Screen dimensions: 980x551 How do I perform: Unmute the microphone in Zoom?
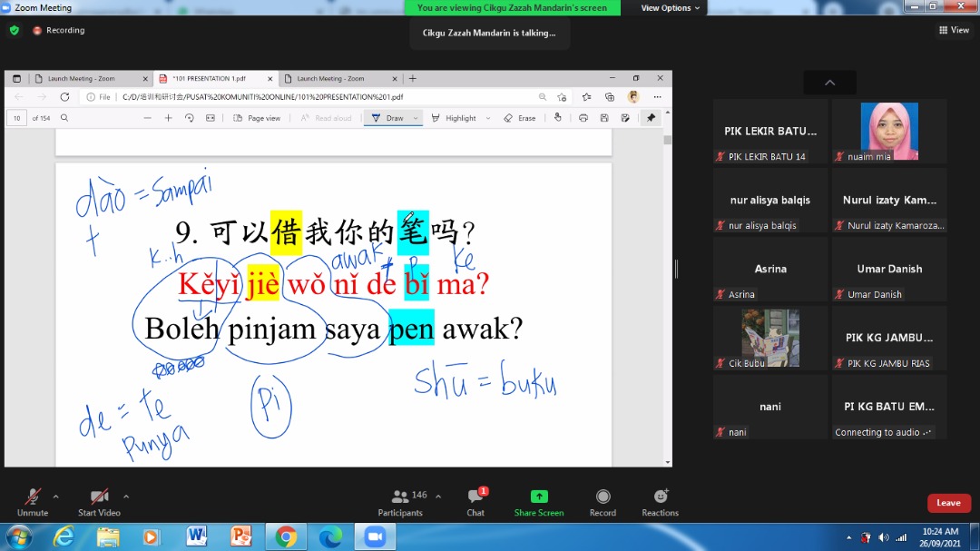pyautogui.click(x=33, y=502)
